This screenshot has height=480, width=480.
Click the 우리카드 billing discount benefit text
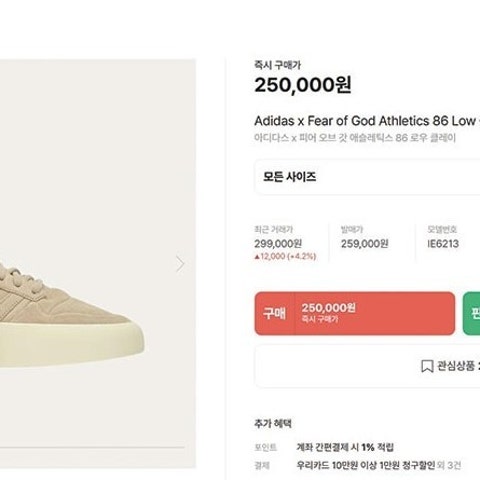(366, 465)
